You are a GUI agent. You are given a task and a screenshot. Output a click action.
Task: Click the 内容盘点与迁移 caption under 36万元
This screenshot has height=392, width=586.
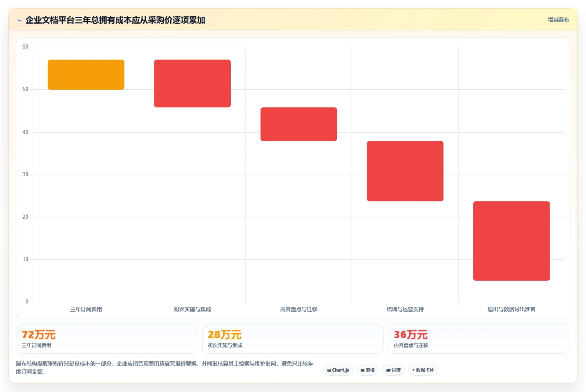point(411,345)
